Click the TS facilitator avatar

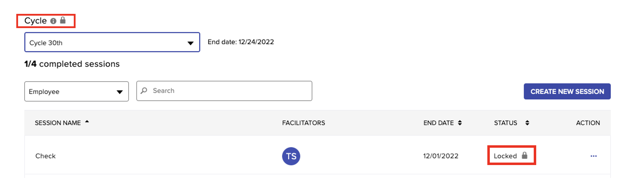[291, 156]
